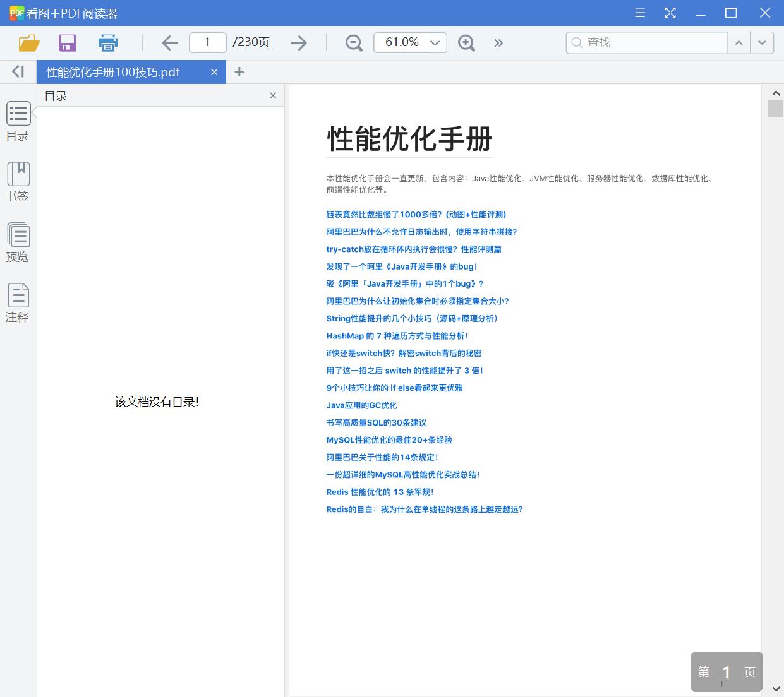Save the document with the floppy disk icon

coord(67,43)
